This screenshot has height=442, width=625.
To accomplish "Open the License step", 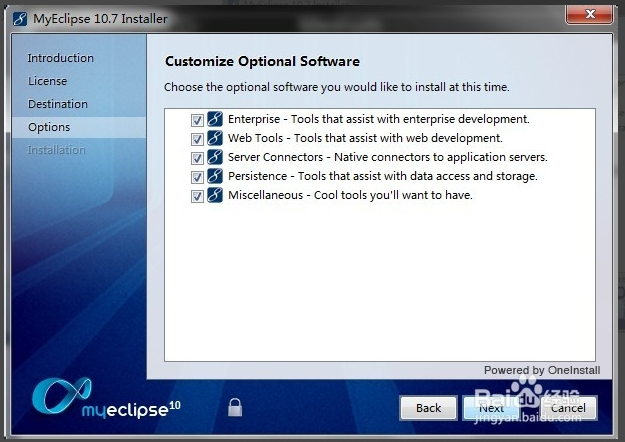I will point(47,81).
